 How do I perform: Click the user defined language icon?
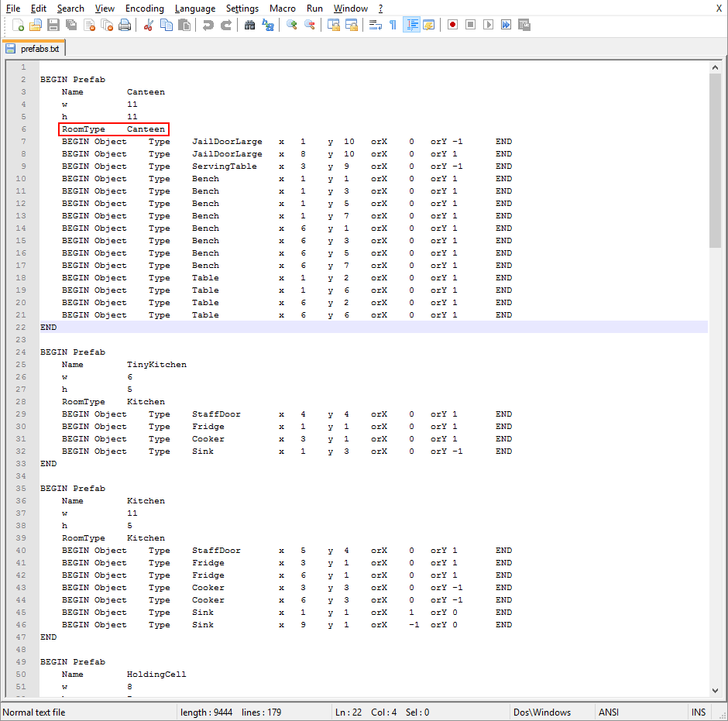coord(428,25)
